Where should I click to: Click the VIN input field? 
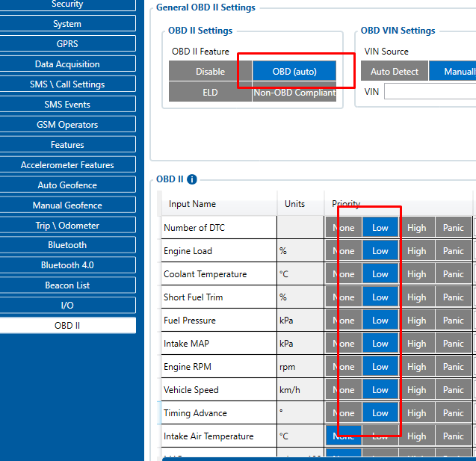pyautogui.click(x=430, y=92)
